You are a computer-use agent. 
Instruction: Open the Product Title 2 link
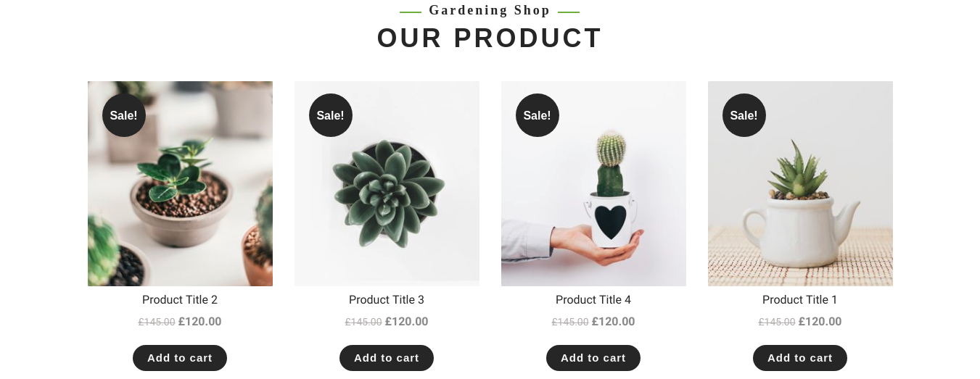(180, 300)
